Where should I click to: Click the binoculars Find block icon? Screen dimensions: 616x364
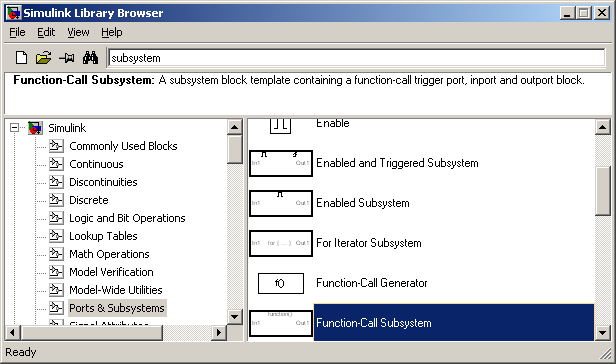click(90, 58)
